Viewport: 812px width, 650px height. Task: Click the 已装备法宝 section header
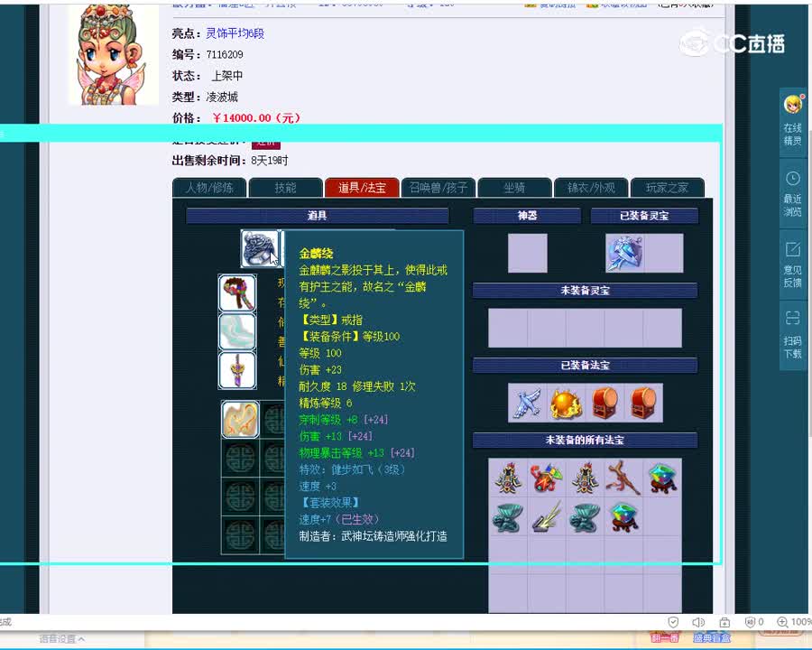[x=586, y=365]
